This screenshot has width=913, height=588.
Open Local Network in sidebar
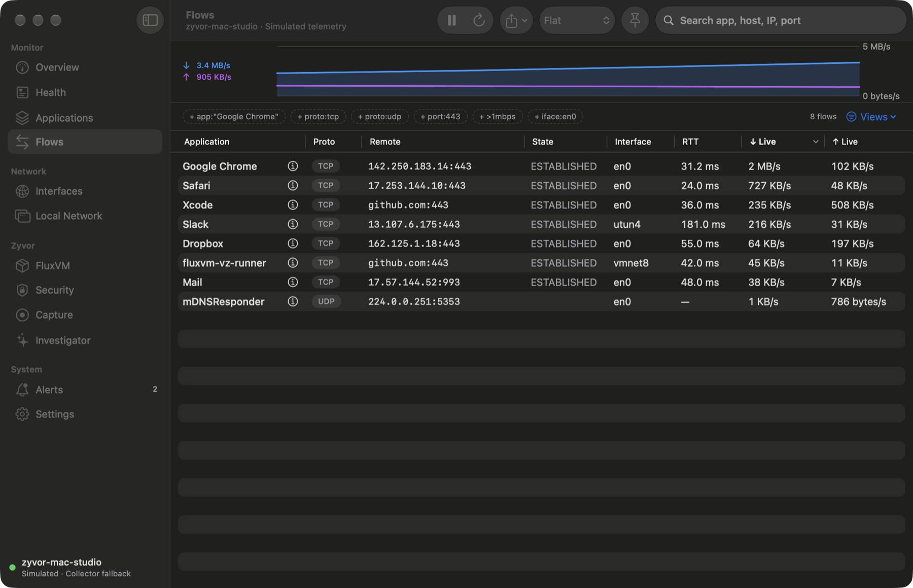click(x=85, y=216)
